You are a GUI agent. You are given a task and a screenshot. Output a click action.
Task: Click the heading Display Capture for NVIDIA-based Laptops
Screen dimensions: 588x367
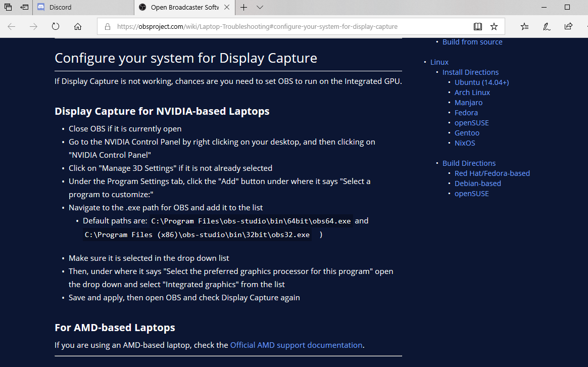click(x=162, y=111)
